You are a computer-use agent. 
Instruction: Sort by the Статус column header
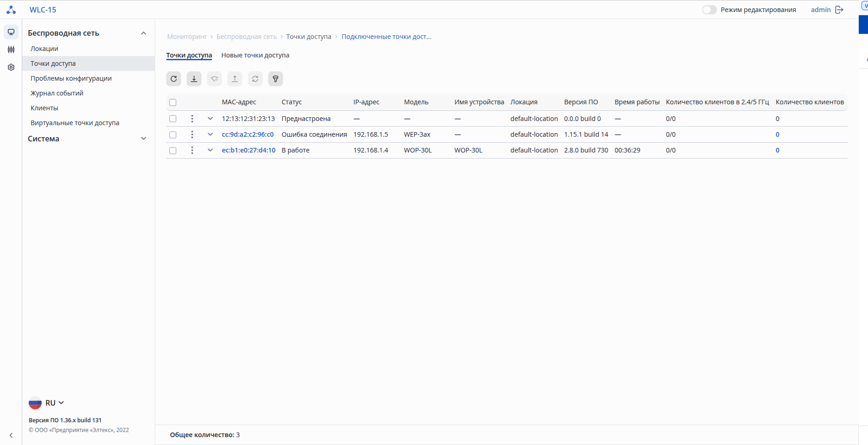(x=292, y=102)
